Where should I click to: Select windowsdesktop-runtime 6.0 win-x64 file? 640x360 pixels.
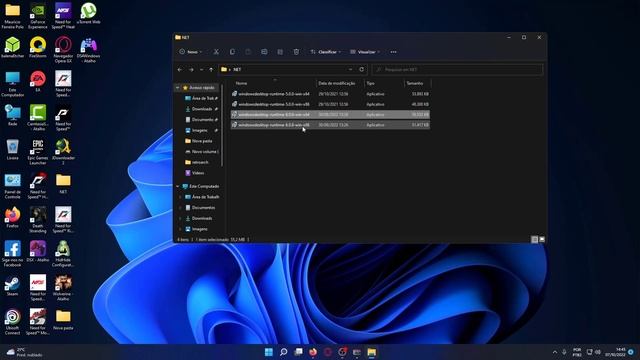330,115
